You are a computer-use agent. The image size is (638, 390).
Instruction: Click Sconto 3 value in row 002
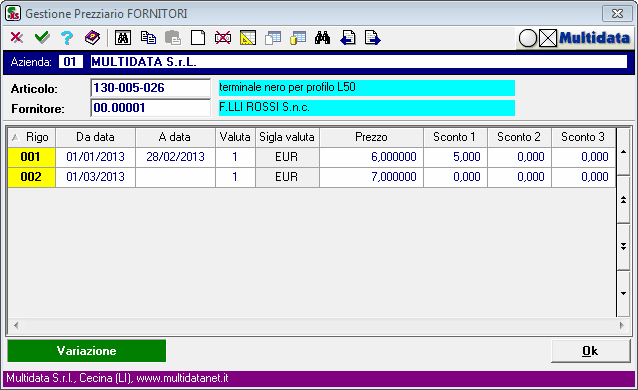(583, 177)
